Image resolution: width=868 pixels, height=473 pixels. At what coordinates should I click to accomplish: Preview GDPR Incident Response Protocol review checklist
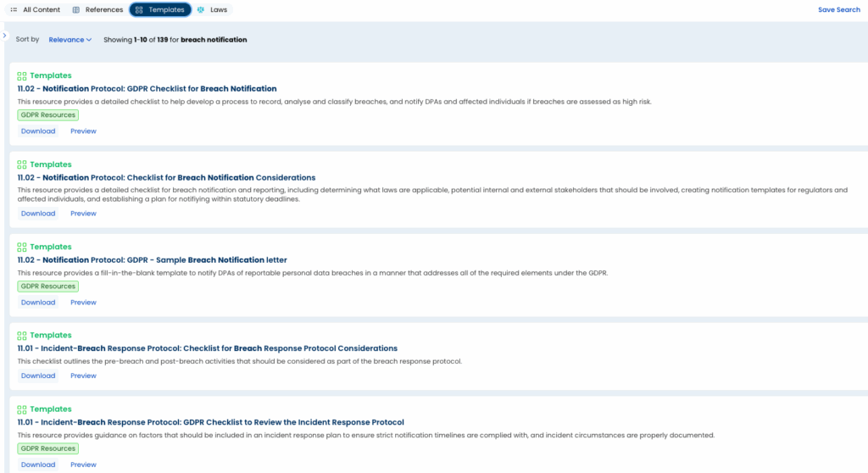[x=83, y=465]
